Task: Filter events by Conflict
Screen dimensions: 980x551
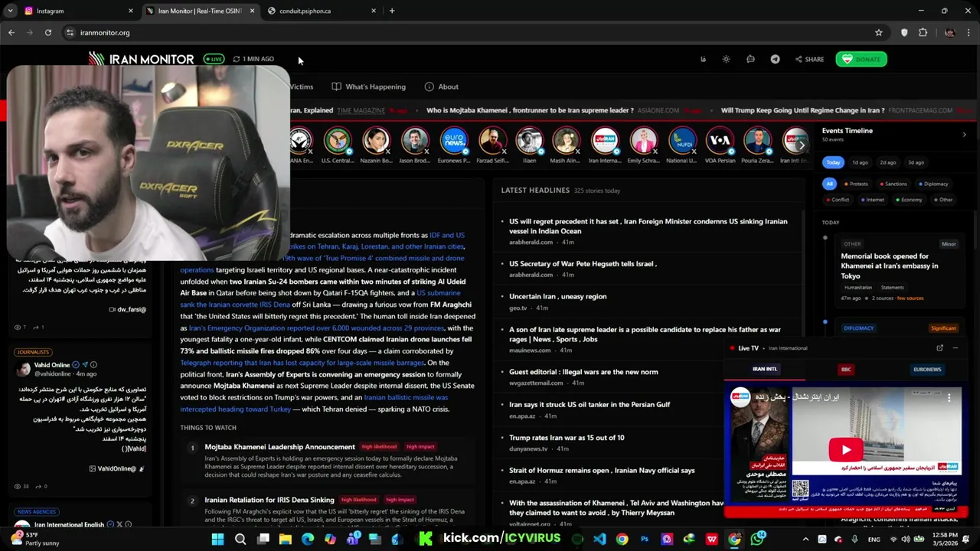Action: 837,200
